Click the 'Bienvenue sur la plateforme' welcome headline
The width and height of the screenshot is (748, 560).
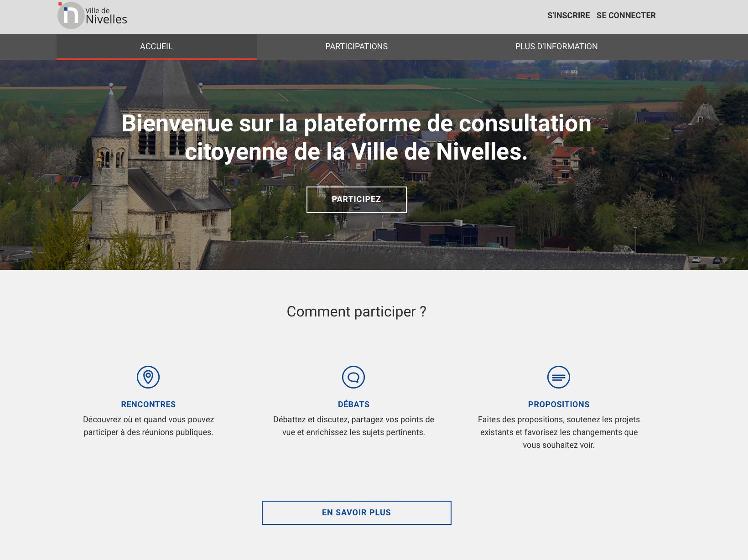357,137
